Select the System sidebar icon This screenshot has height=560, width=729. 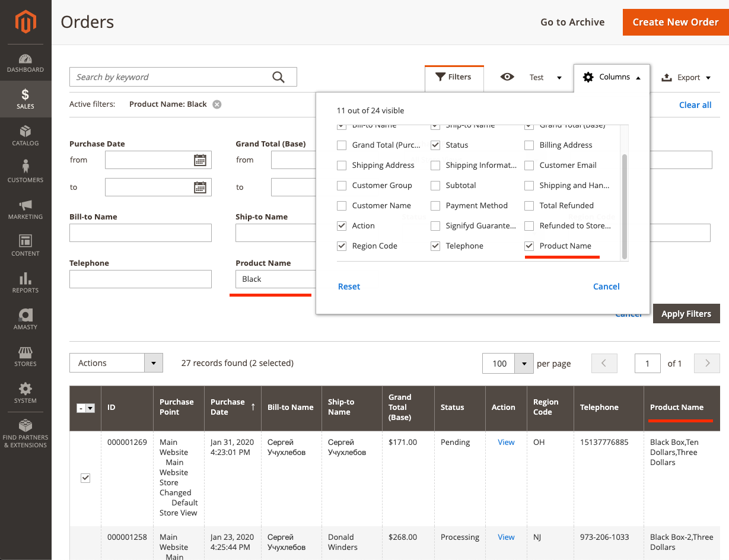[x=26, y=394]
